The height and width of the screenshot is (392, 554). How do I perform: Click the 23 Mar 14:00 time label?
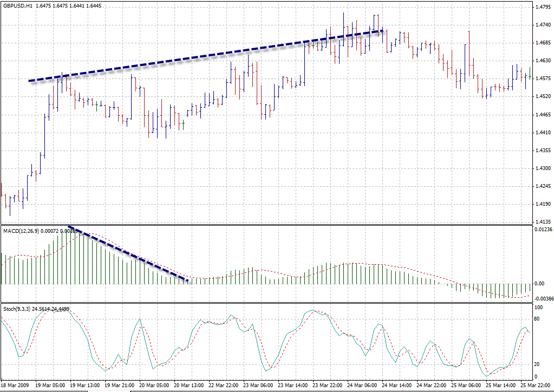click(293, 384)
